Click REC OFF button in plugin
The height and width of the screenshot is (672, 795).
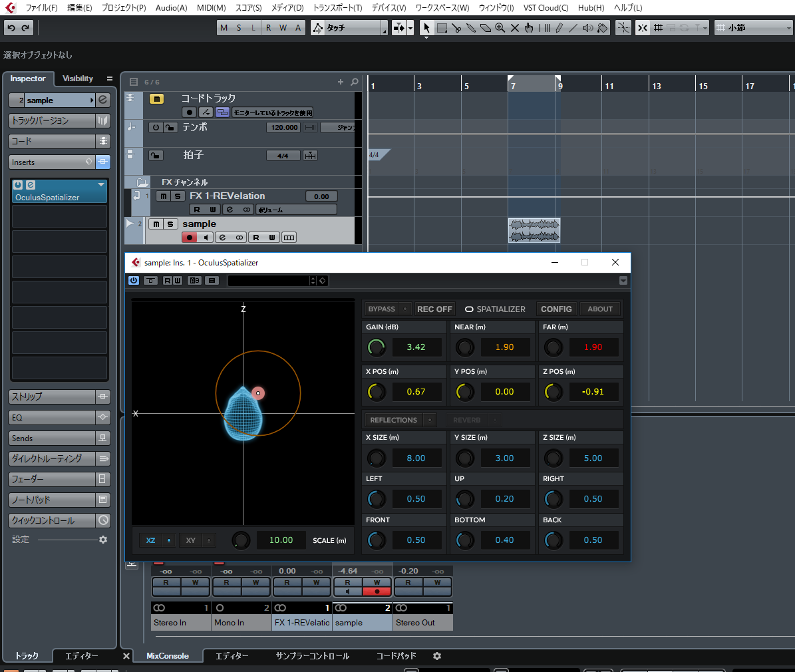tap(434, 309)
